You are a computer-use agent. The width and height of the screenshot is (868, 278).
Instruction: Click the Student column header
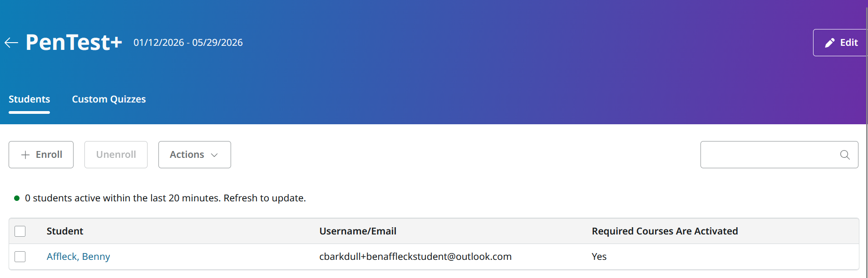pos(65,231)
